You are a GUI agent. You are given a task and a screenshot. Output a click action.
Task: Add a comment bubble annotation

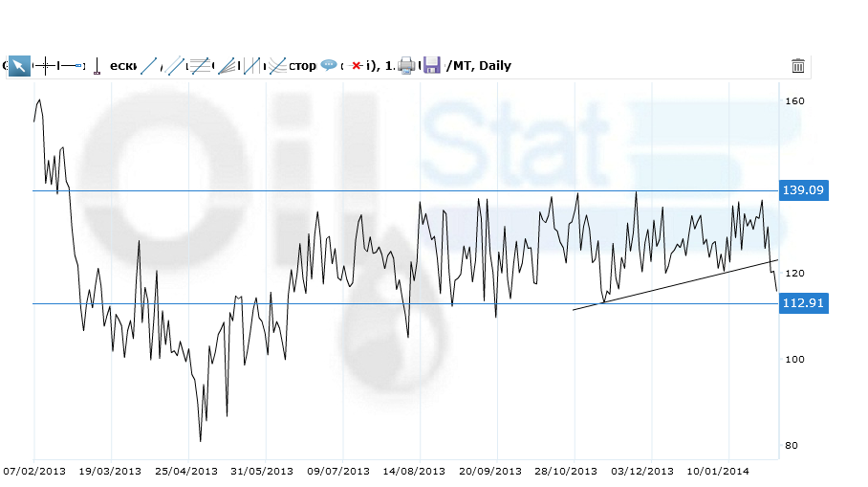tap(329, 66)
